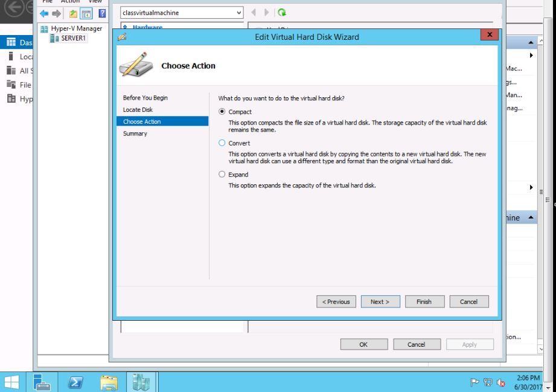Go to Summary wizard step
Viewport: 556px width, 392px height.
pyautogui.click(x=135, y=133)
